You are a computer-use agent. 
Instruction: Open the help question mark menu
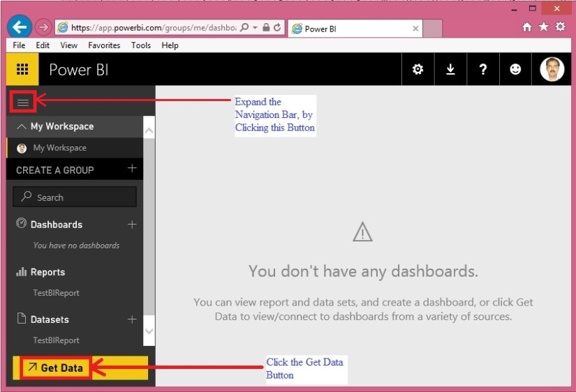click(482, 69)
